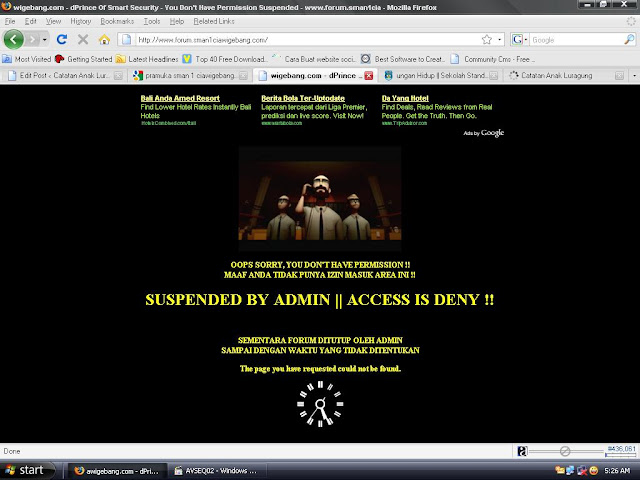The image size is (640, 480).
Task: Click the page identity icon in address bar
Action: pyautogui.click(x=127, y=40)
